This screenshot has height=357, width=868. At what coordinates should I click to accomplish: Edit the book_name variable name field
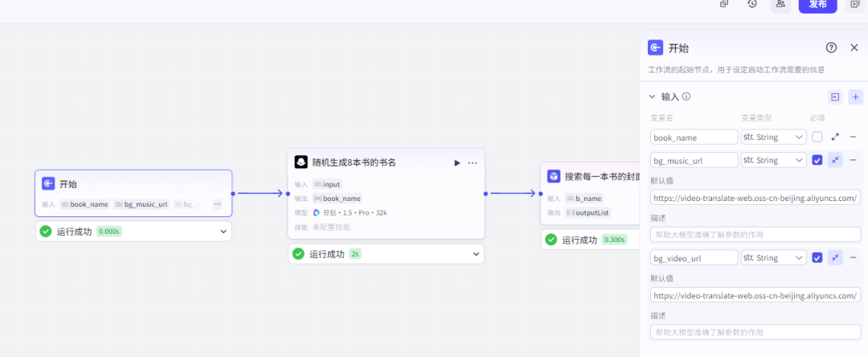pyautogui.click(x=694, y=137)
